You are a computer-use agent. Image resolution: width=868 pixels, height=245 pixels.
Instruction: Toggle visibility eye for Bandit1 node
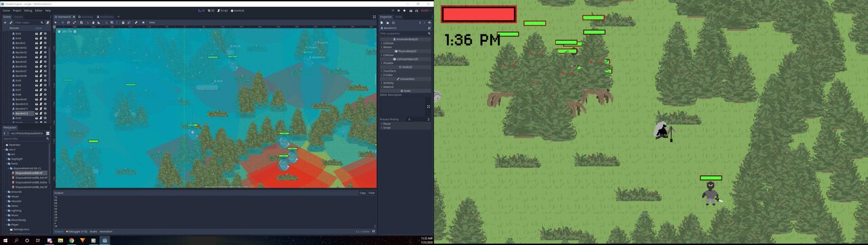tap(45, 43)
